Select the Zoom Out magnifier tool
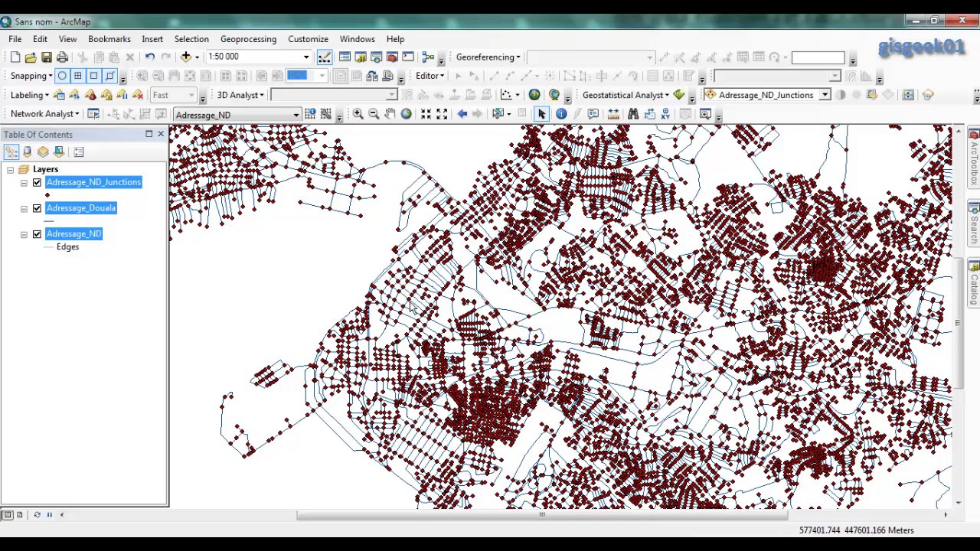This screenshot has height=551, width=980. tap(374, 114)
